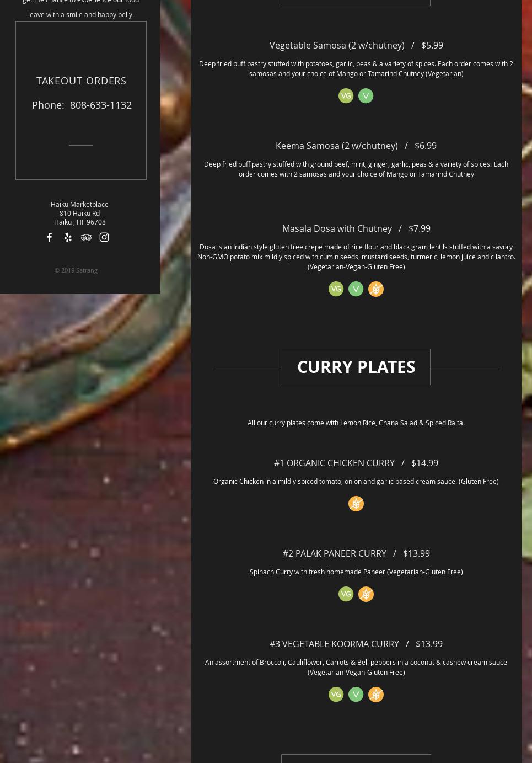Click gluten free icon under Masala Dosa

(x=375, y=289)
